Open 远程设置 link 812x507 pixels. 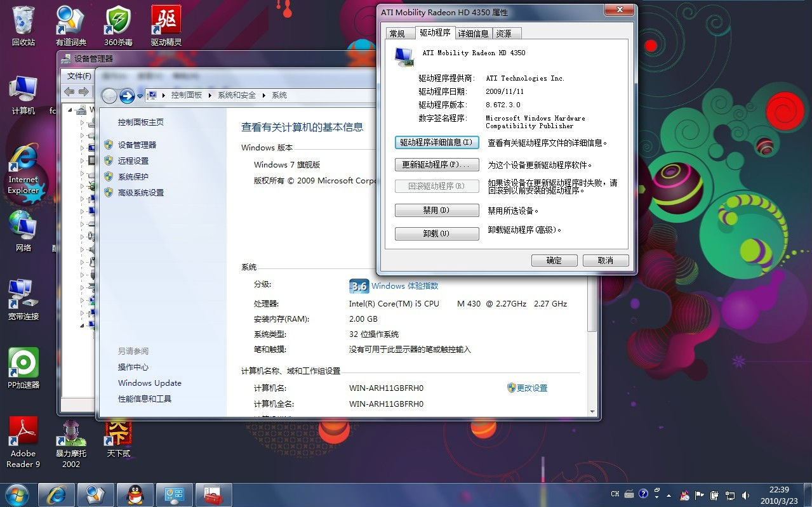133,161
